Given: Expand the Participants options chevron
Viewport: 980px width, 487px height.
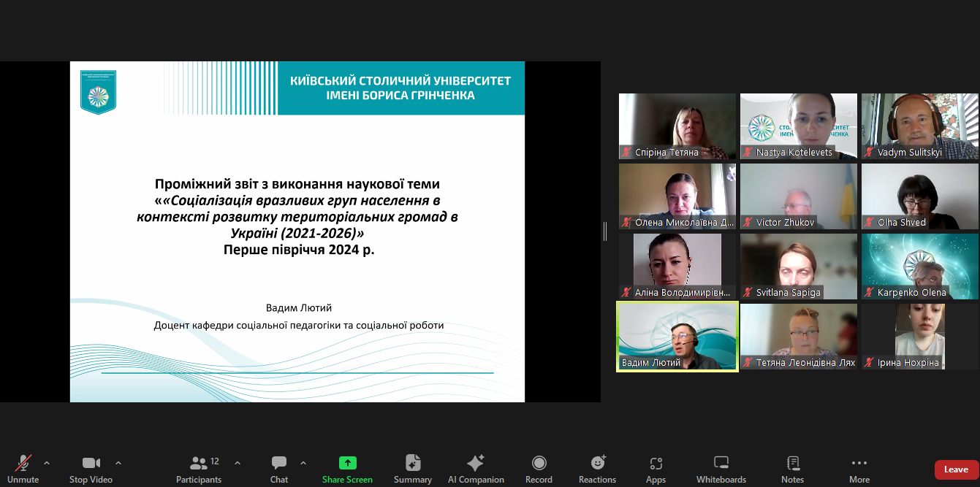Looking at the screenshot, I should 237,463.
